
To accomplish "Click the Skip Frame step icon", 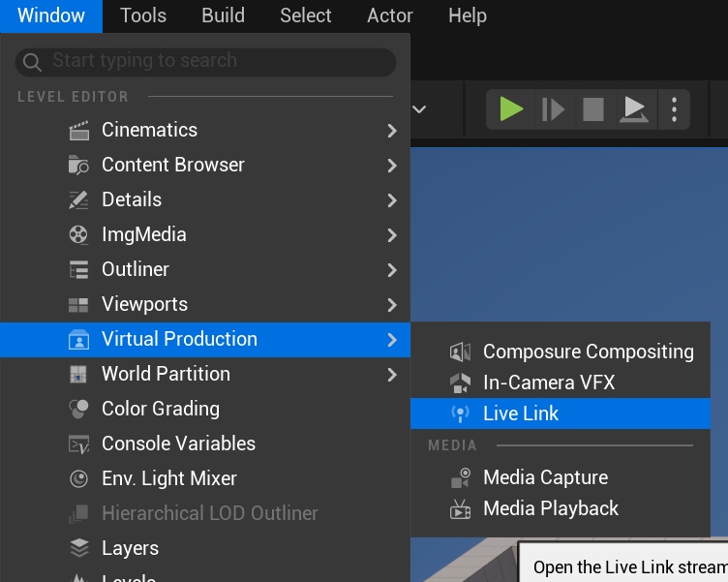I will [553, 108].
